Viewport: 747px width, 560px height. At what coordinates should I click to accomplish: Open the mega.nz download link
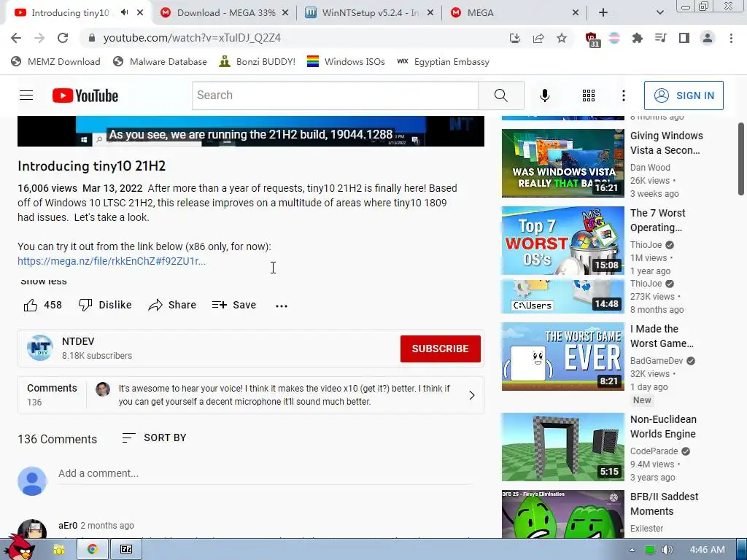(x=112, y=261)
